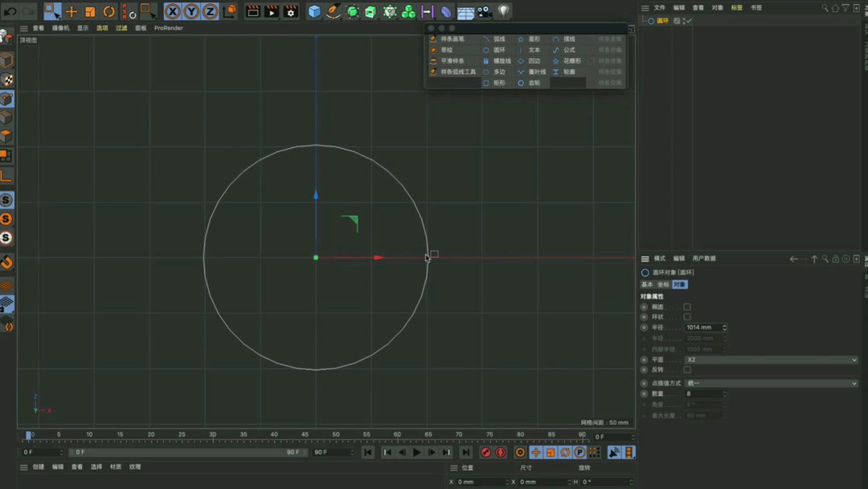
Task: Select the Spline Pen (样条画笔) tool
Action: tap(452, 38)
